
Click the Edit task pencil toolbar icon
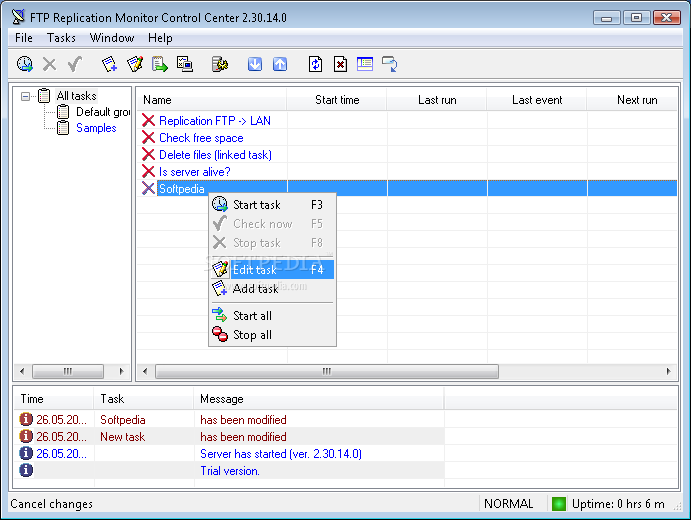coord(135,64)
